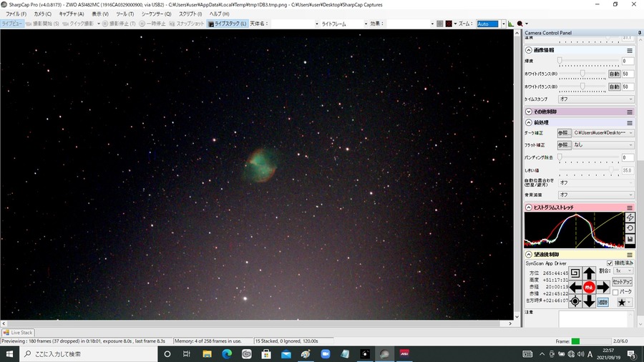Start the spiral search pattern
Image resolution: width=644 pixels, height=362 pixels.
point(575,273)
